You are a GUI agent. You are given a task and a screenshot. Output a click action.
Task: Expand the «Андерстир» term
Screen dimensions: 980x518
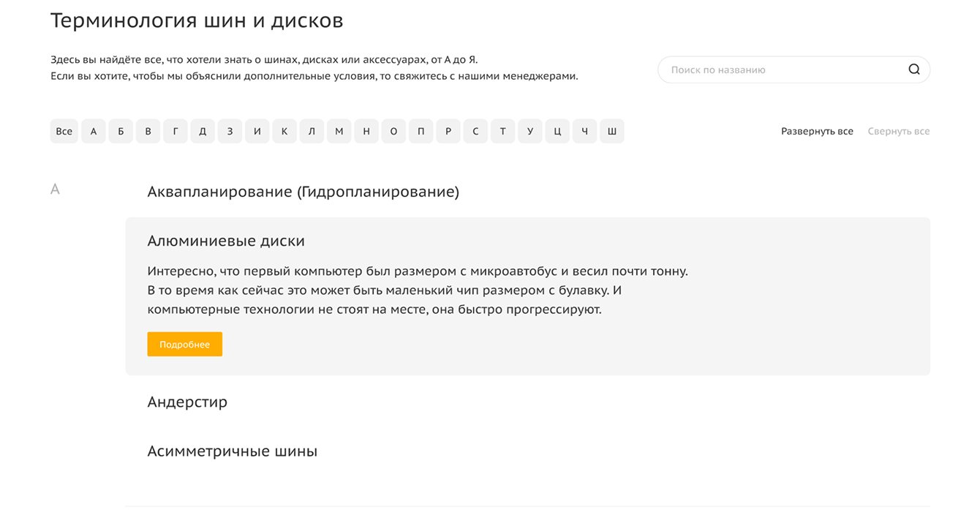(x=187, y=402)
